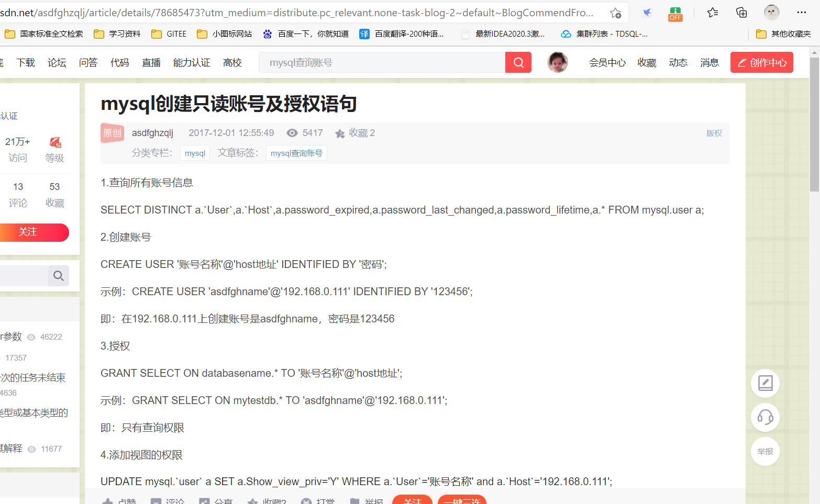Open the favorites list star icon

point(712,12)
